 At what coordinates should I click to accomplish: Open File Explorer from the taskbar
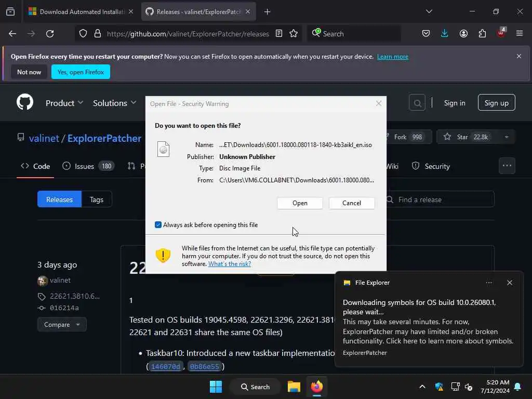[x=294, y=387]
